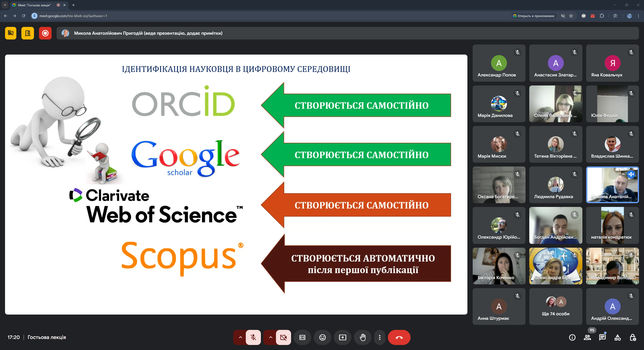Click 'Открыть в приложении' button
The height and width of the screenshot is (350, 644).
[534, 16]
